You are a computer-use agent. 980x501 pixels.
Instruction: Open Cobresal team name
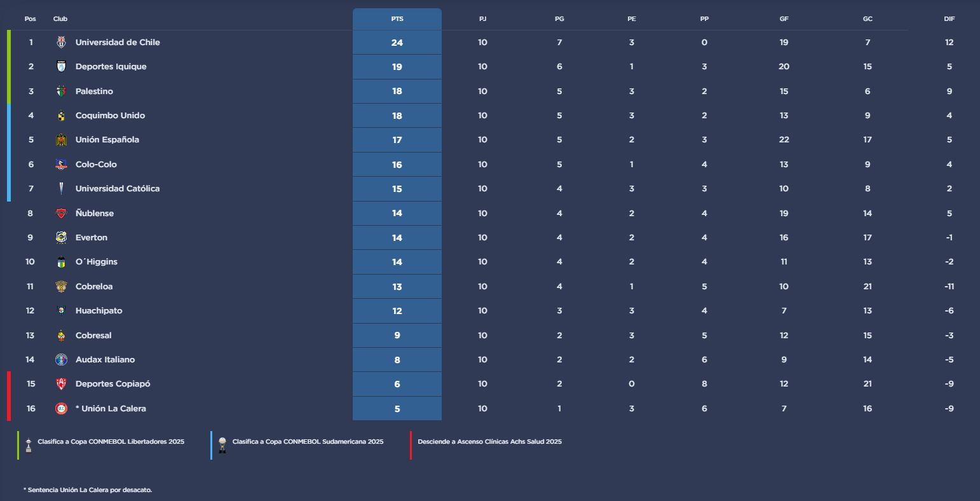(93, 336)
